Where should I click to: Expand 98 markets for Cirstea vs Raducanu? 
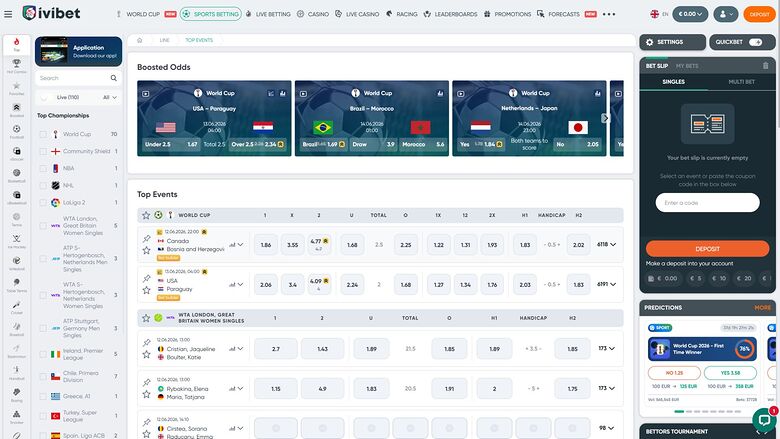click(606, 428)
